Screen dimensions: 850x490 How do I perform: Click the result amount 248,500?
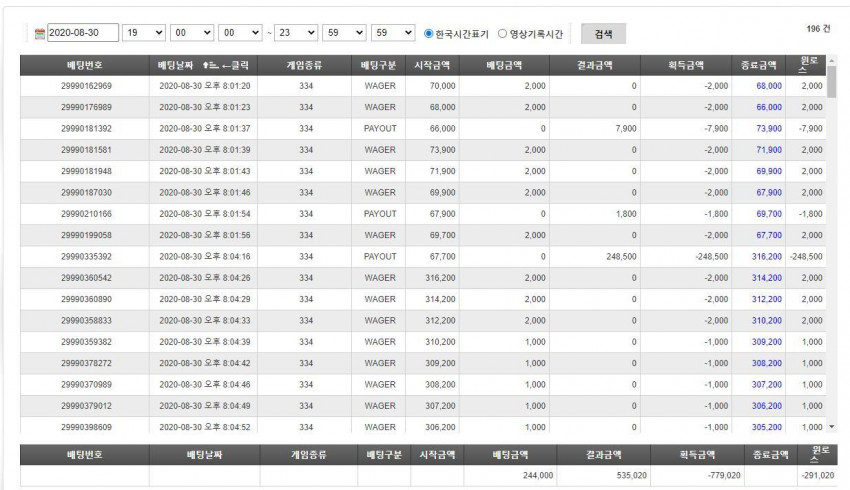(621, 256)
